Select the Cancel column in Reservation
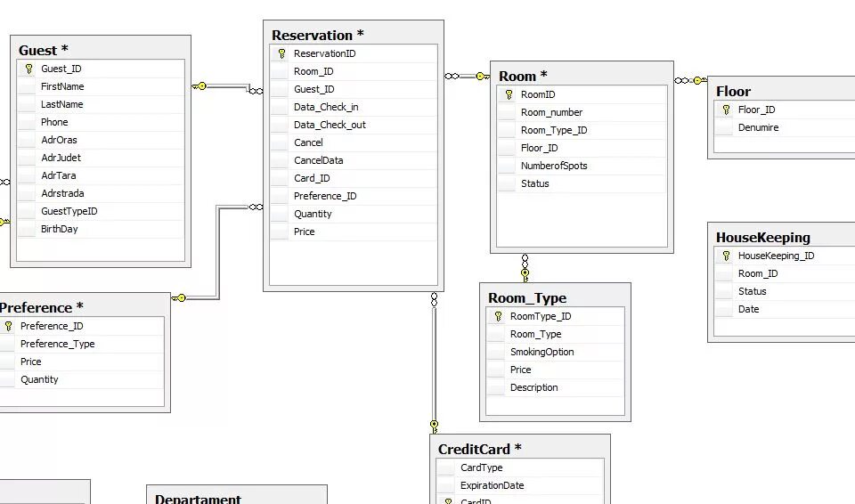The height and width of the screenshot is (504, 855). tap(354, 142)
